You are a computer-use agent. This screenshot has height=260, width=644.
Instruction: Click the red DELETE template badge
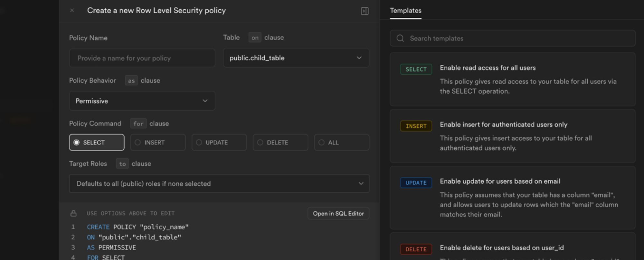click(x=416, y=249)
